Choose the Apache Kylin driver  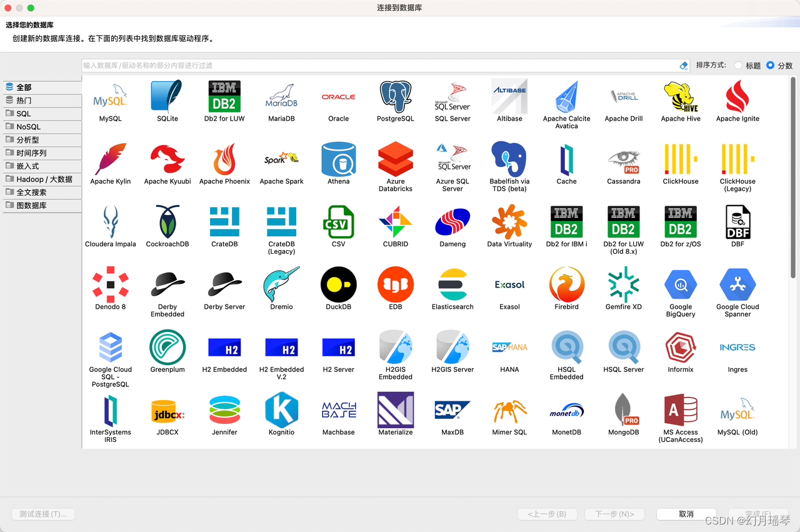click(x=111, y=164)
